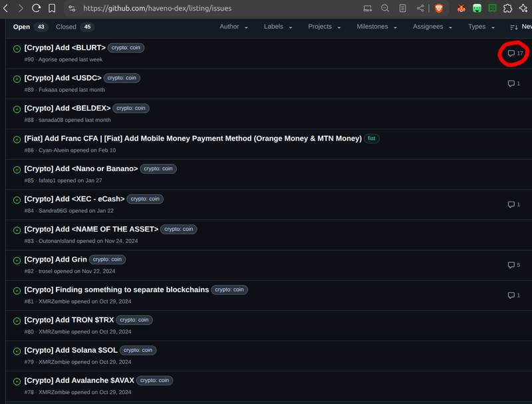The height and width of the screenshot is (404, 532).
Task: Click '#81 · XMRZombie opened on Oct 29, 2024' text
Action: pyautogui.click(x=78, y=302)
